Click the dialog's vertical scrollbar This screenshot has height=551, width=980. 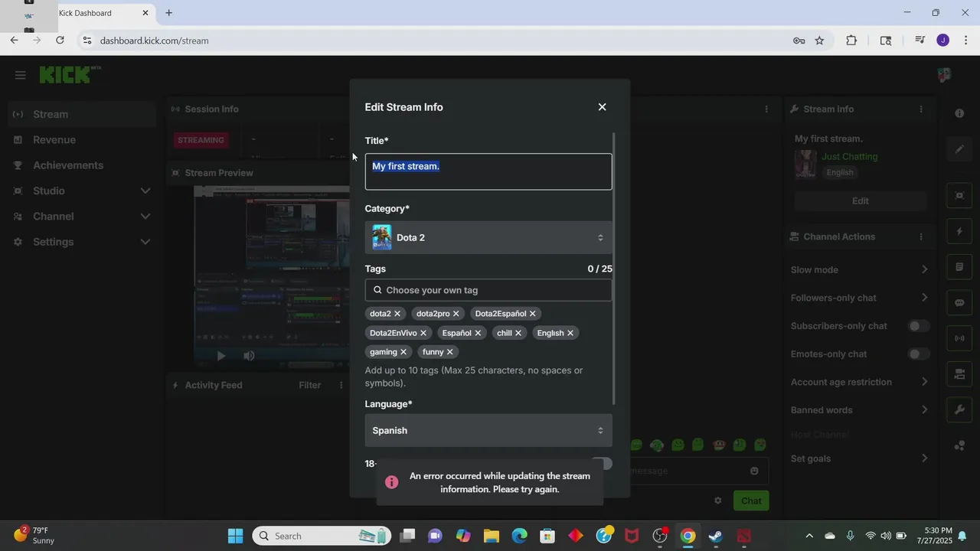coord(614,268)
